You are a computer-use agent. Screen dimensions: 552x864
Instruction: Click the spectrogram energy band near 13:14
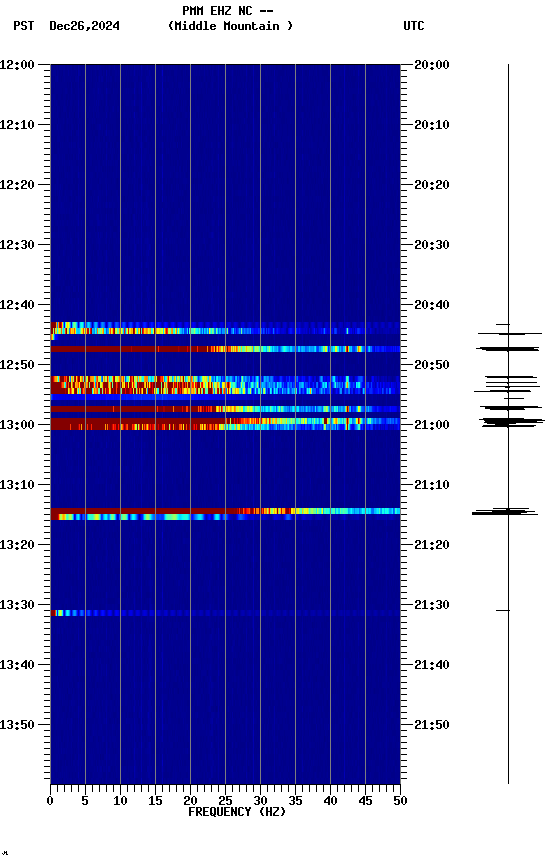(225, 511)
